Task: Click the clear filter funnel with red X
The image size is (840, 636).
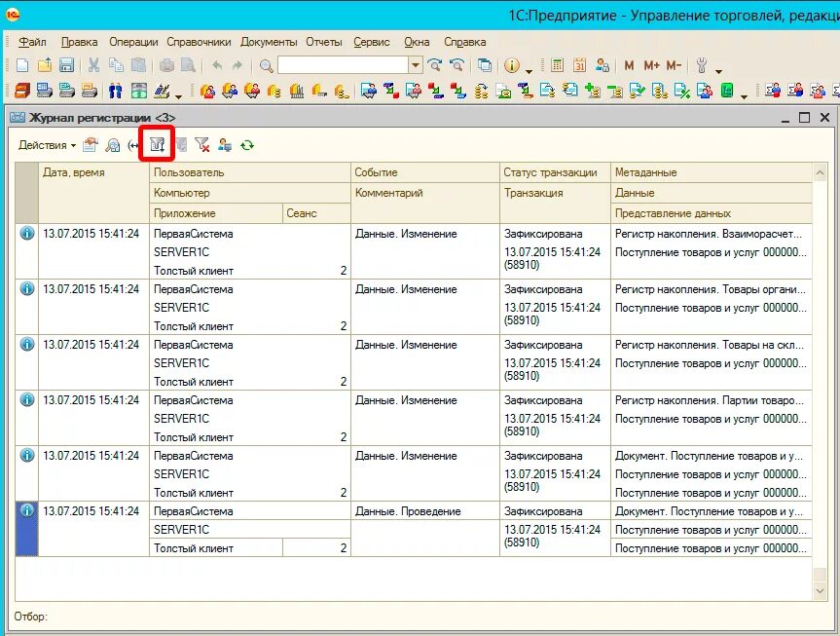Action: click(x=201, y=144)
